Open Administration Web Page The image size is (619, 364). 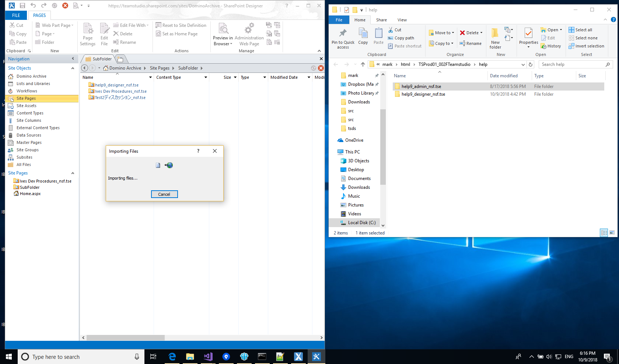[x=249, y=35]
